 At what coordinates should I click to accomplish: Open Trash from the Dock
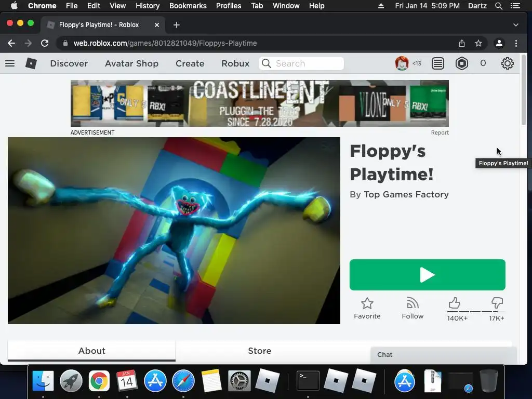pyautogui.click(x=488, y=381)
